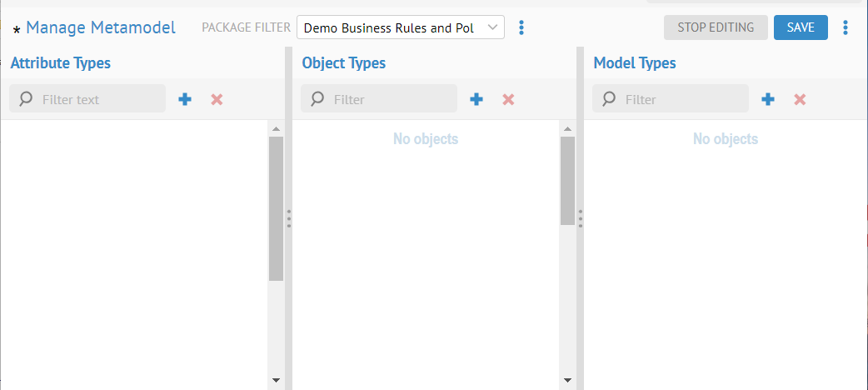Add a new model type with plus icon
Viewport: 868px width, 390px height.
[768, 99]
